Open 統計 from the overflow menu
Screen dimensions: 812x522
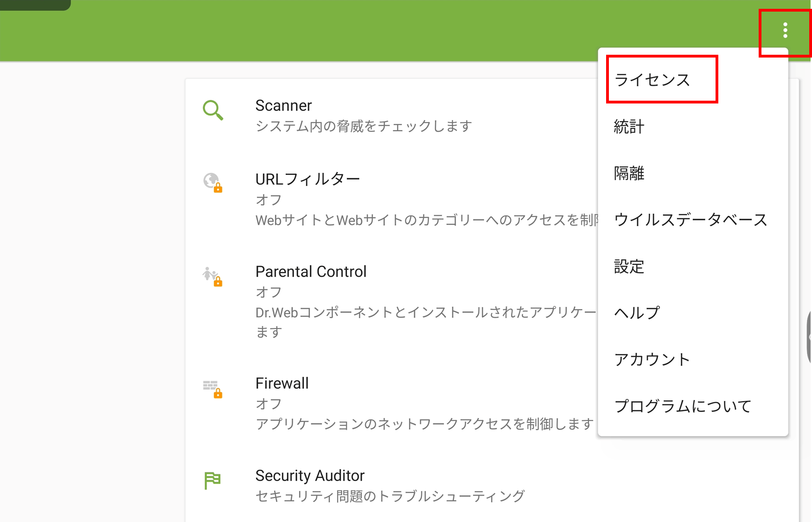click(x=629, y=127)
